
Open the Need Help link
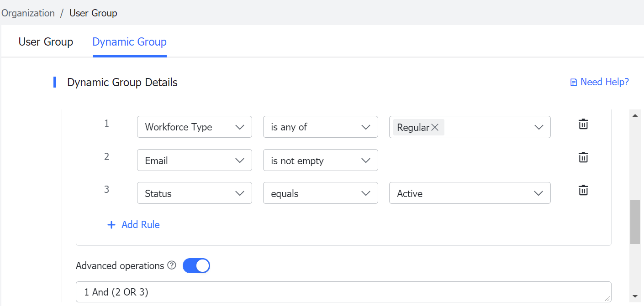[604, 82]
